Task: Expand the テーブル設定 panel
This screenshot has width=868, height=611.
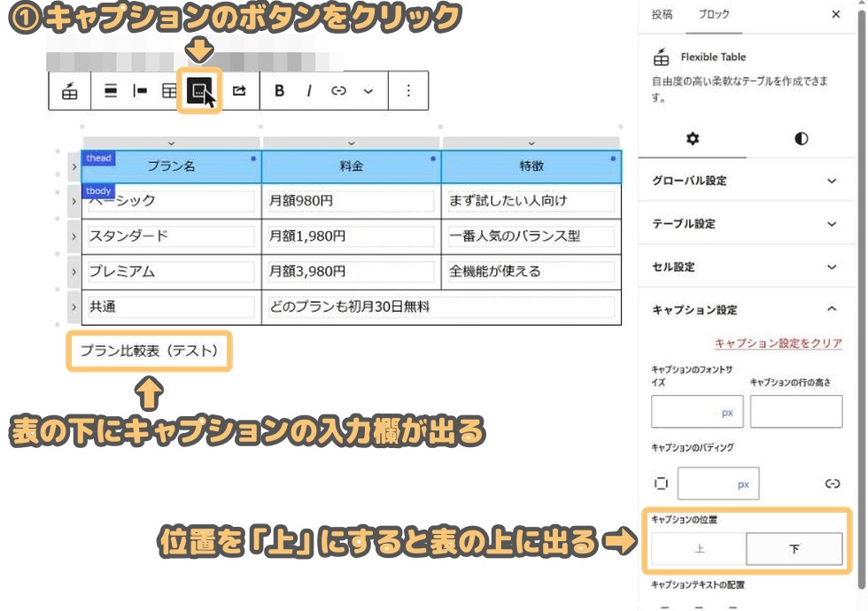Action: coord(745,223)
